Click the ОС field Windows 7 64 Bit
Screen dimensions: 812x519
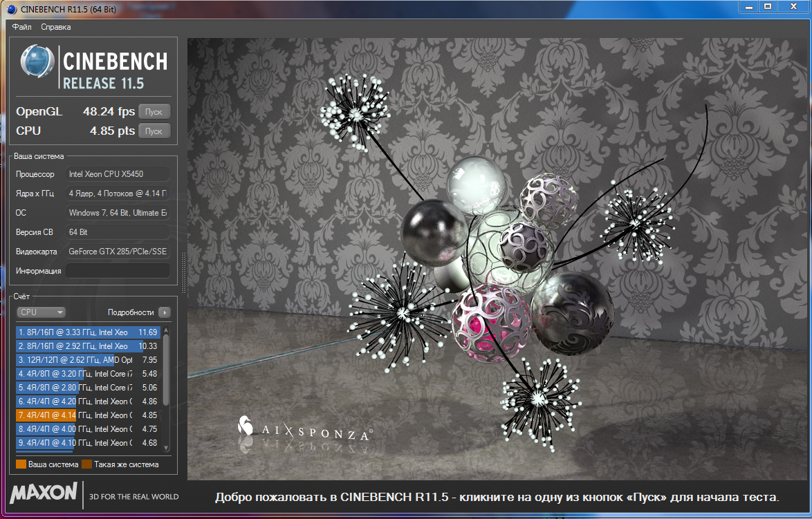[x=118, y=213]
